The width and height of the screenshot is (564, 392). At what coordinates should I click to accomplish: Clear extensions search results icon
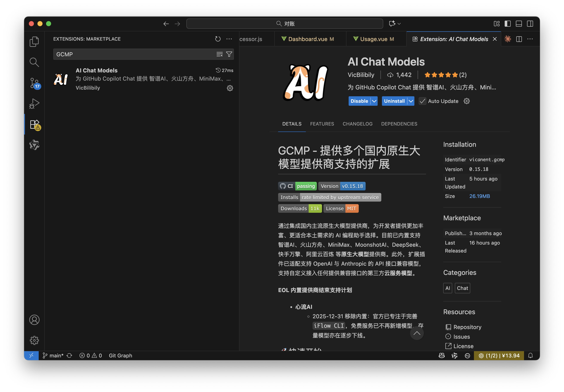point(219,54)
